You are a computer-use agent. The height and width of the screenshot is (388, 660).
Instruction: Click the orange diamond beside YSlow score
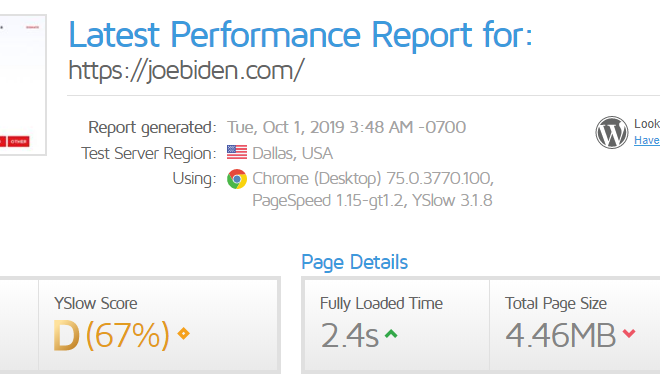tap(184, 334)
